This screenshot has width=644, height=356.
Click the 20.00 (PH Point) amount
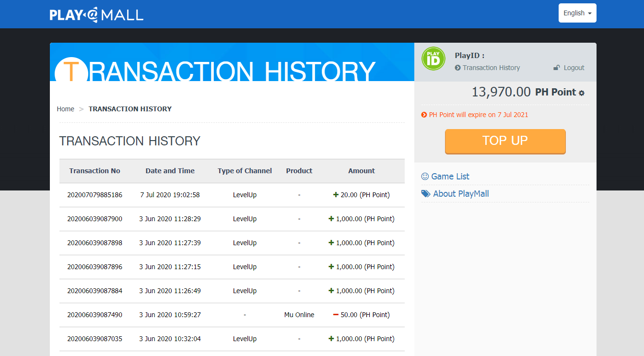click(x=365, y=195)
